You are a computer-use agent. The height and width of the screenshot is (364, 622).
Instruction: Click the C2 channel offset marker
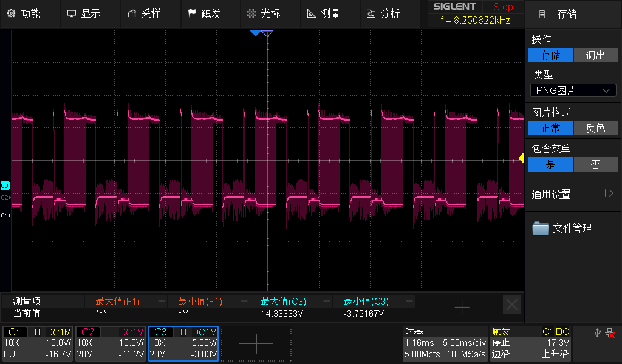tap(5, 197)
